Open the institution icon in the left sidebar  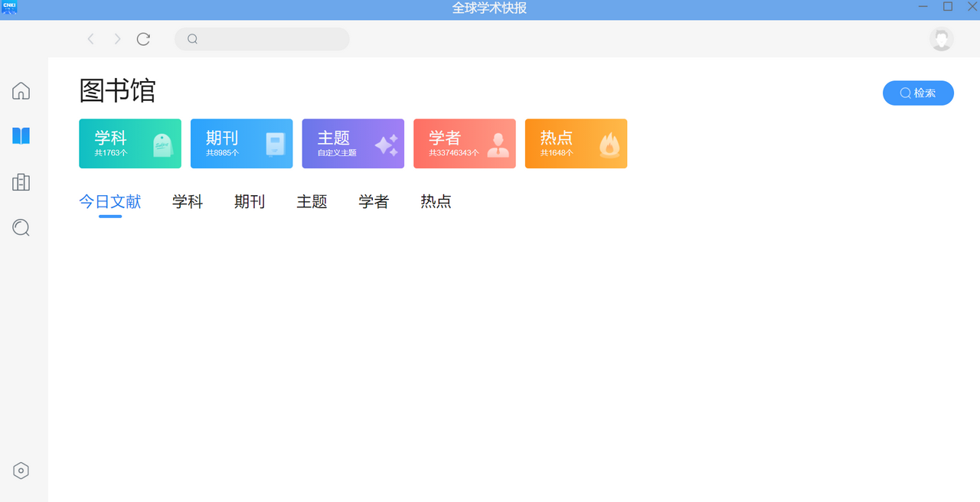tap(21, 182)
